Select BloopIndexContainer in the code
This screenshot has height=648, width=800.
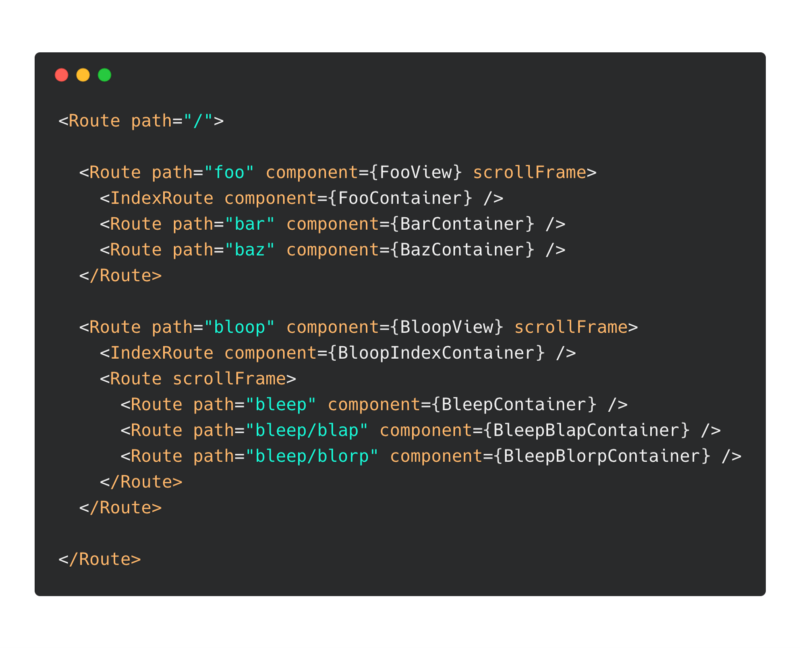[442, 353]
